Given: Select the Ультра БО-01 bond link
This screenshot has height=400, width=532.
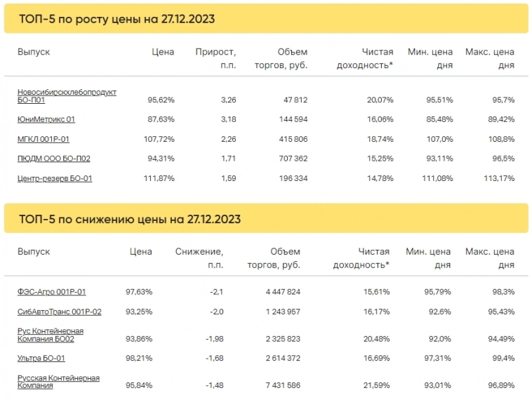Looking at the screenshot, I should [41, 359].
